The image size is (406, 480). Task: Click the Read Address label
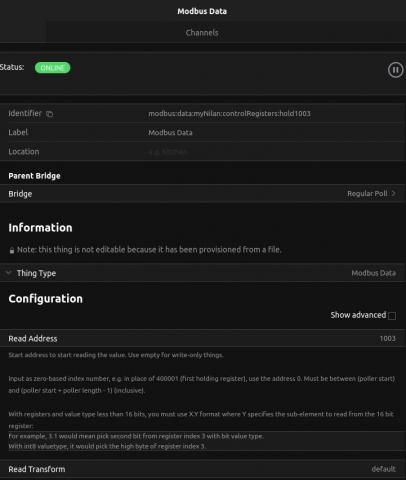pyautogui.click(x=33, y=338)
